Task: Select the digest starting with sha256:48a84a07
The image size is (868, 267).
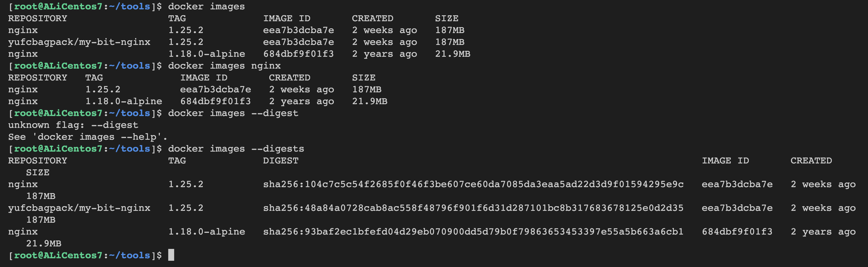Action: tap(473, 208)
